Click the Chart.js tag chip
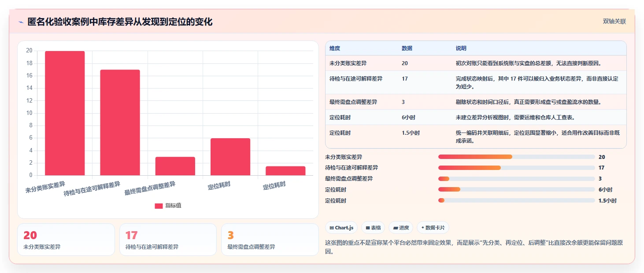644x273 pixels. point(341,228)
